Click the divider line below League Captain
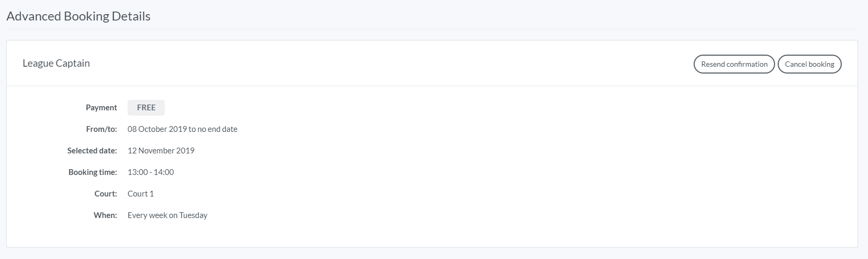Image resolution: width=868 pixels, height=259 pixels. pos(432,86)
